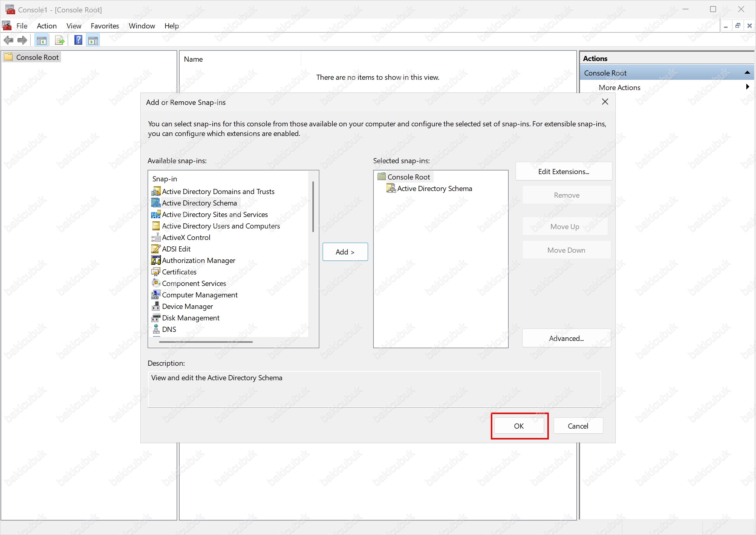
Task: Click the Active Directory Schema icon in Selected snap-ins
Action: coord(391,188)
